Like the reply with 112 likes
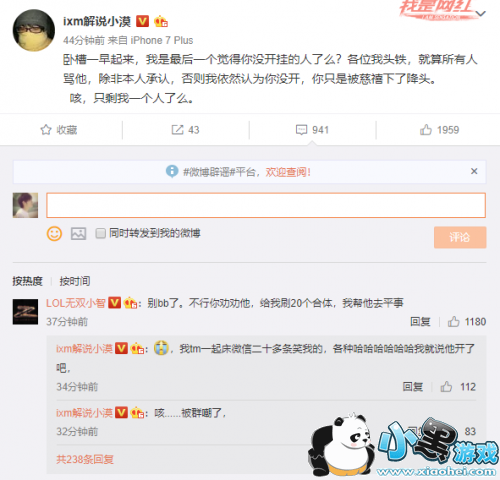 pyautogui.click(x=446, y=387)
